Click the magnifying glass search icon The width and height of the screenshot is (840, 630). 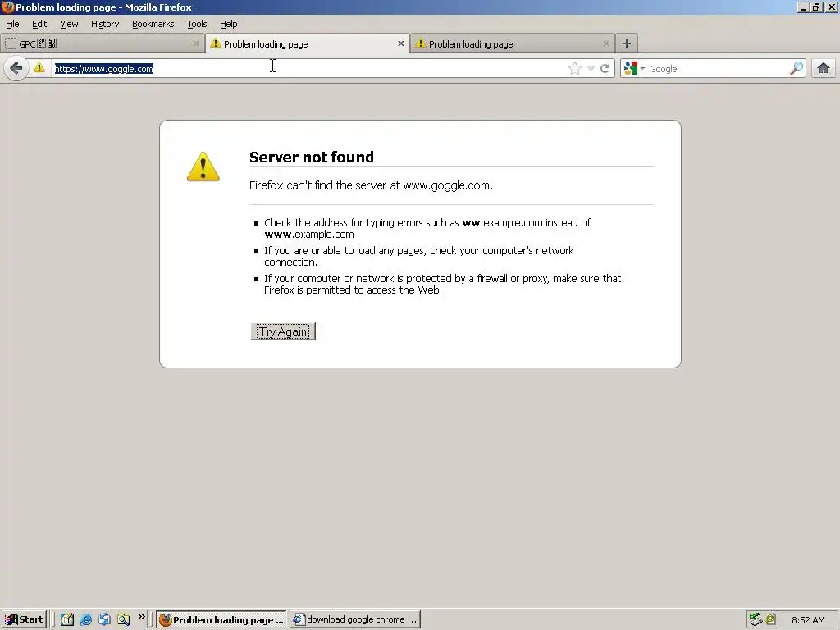coord(796,69)
